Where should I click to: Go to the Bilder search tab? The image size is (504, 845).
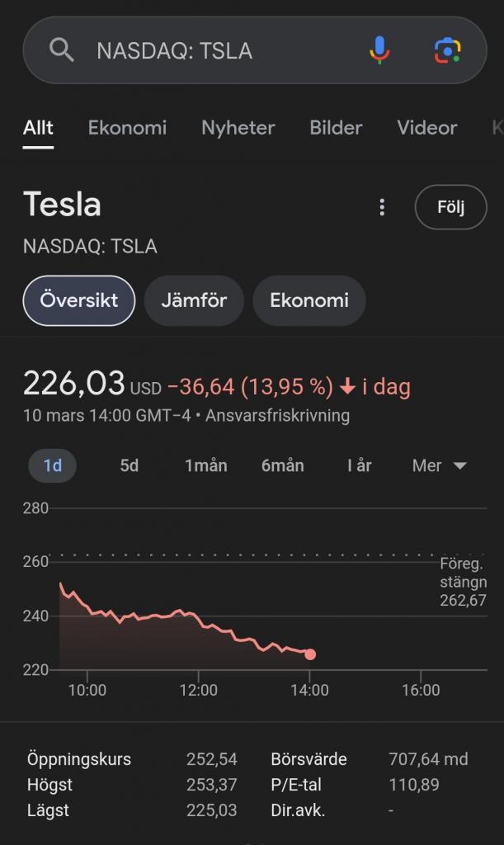coord(336,128)
